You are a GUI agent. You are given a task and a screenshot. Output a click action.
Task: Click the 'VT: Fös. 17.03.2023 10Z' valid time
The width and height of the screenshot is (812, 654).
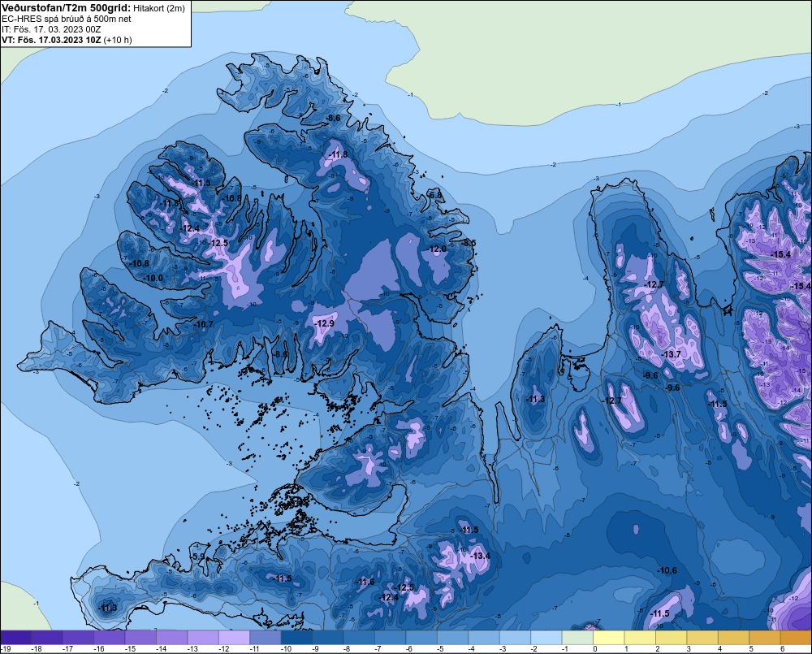[x=51, y=40]
